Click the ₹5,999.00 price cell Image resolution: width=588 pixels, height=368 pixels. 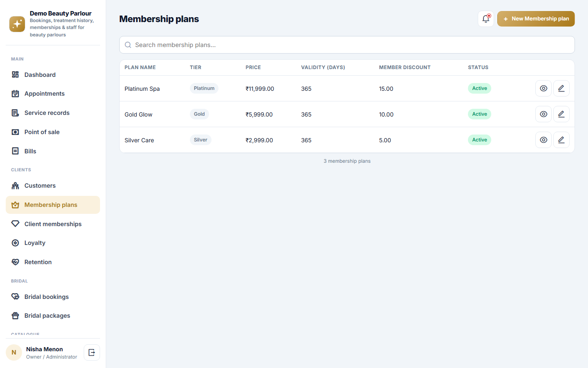(259, 114)
